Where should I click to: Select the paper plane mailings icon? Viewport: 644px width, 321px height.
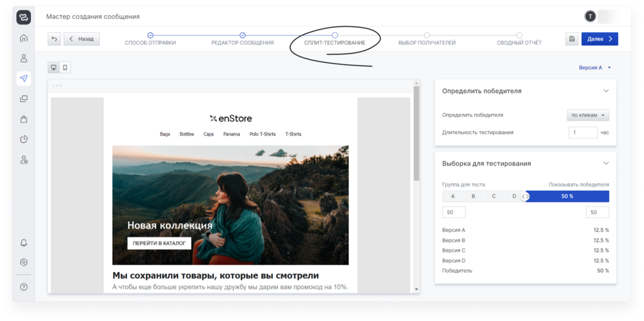point(24,79)
